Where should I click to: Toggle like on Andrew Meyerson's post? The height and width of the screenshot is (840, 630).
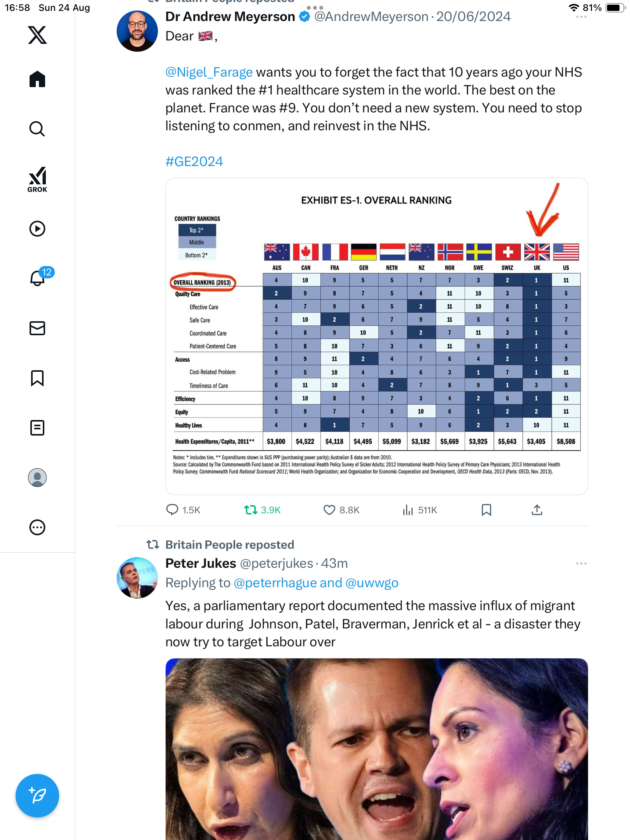click(x=329, y=510)
